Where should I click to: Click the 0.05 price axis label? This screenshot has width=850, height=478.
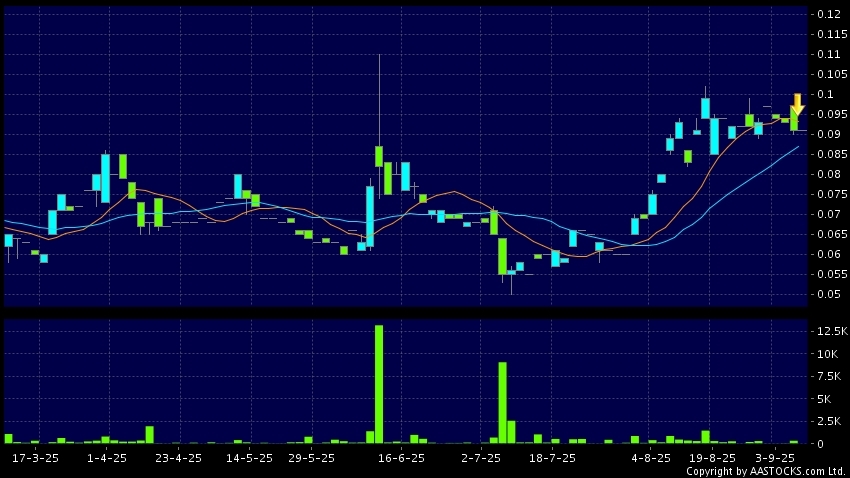click(829, 294)
